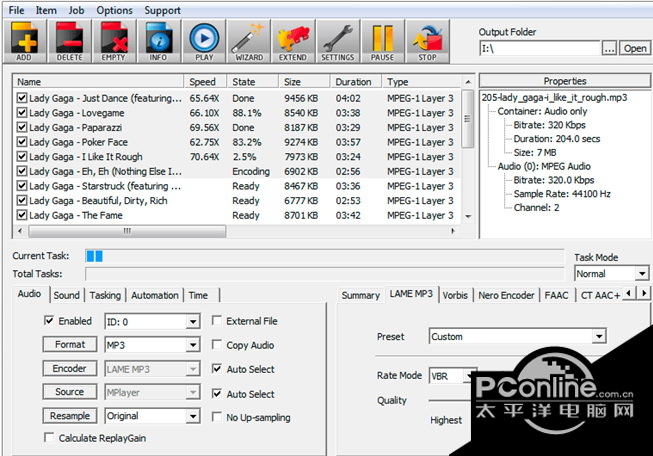Uncheck Lady Gaga - The Fame item
This screenshot has width=653, height=456.
click(22, 215)
